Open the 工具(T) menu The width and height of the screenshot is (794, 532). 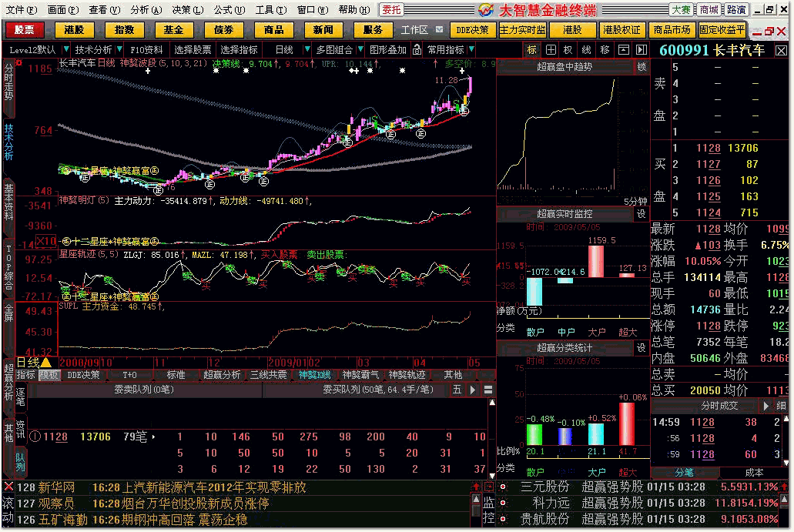(271, 9)
